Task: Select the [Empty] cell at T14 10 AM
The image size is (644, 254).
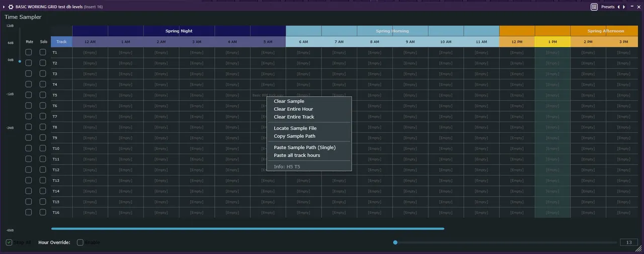Action: 446,191
